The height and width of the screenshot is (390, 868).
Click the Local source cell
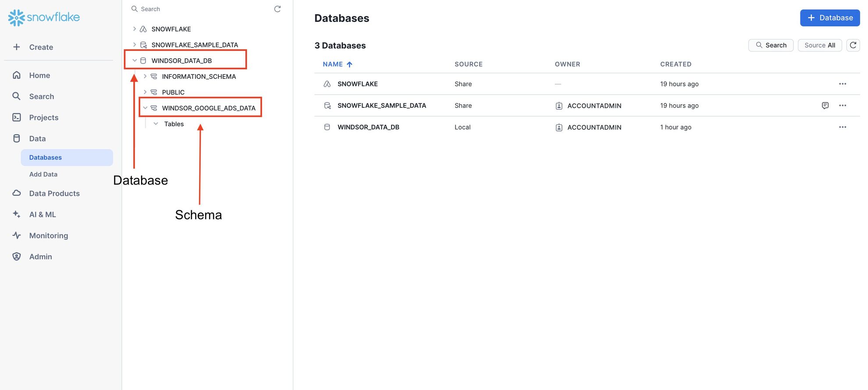click(462, 127)
